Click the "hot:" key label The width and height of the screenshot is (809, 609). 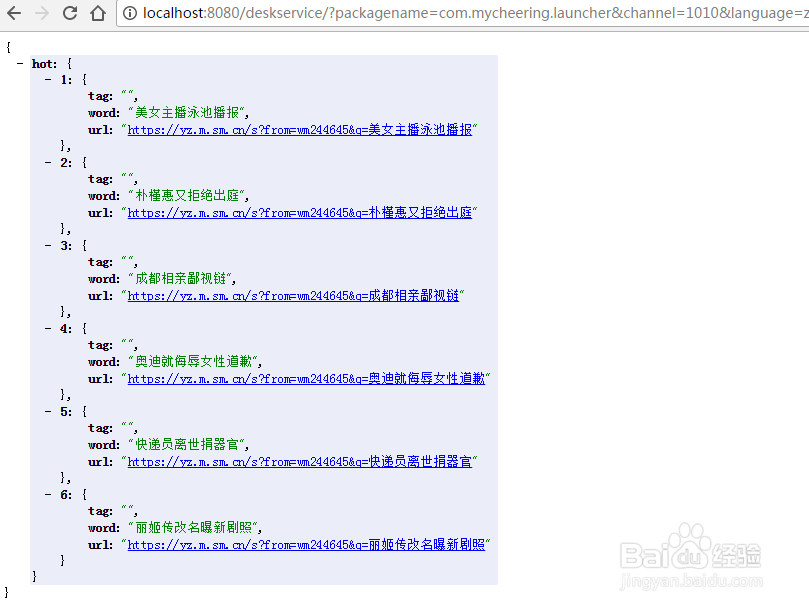pos(44,64)
